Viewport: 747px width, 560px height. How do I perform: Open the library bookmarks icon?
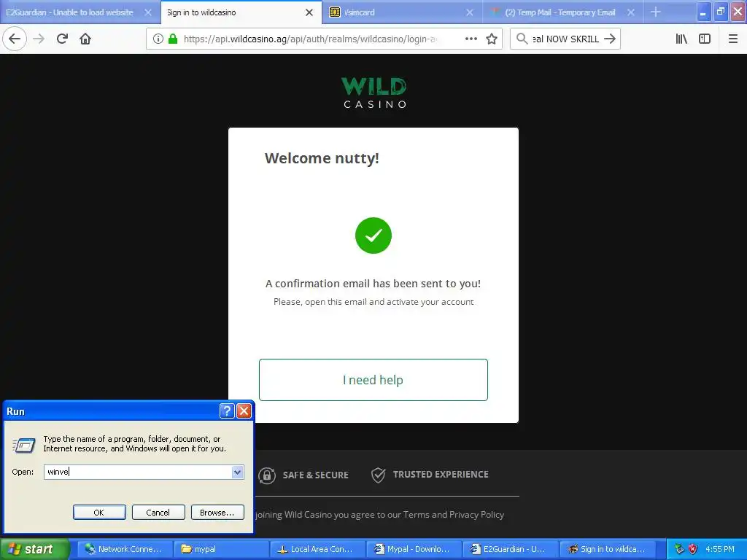[681, 39]
